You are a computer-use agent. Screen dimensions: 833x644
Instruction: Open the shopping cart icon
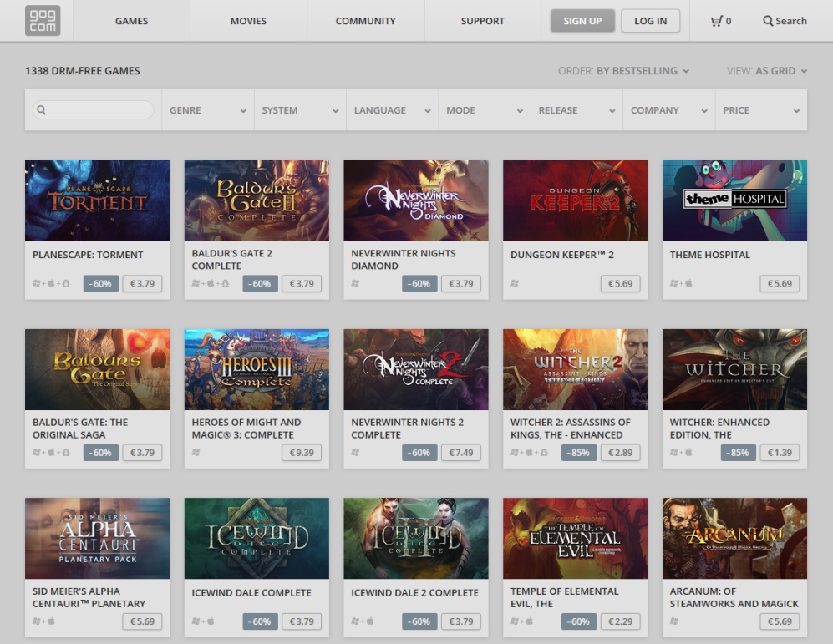click(x=716, y=21)
